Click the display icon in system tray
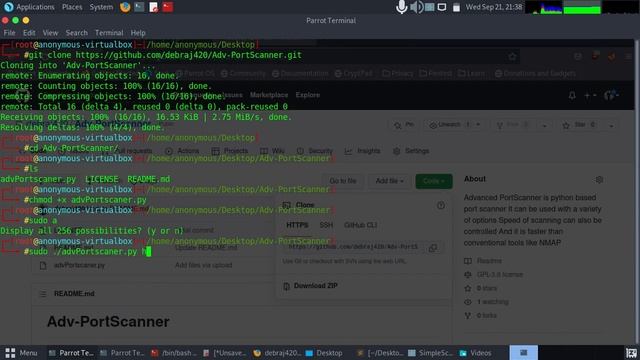Viewport: 640px width, 360px height. coord(442,7)
